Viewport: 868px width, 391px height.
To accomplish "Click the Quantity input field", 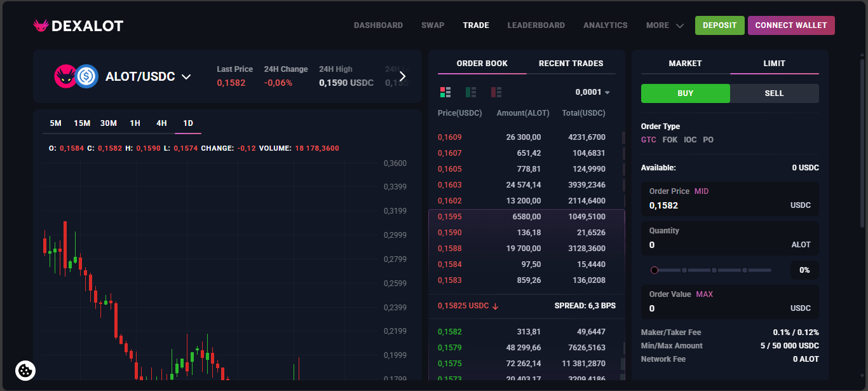I will tap(712, 245).
